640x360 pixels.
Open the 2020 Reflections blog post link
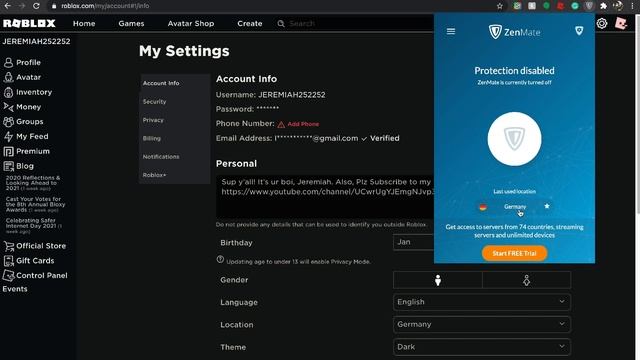click(33, 183)
